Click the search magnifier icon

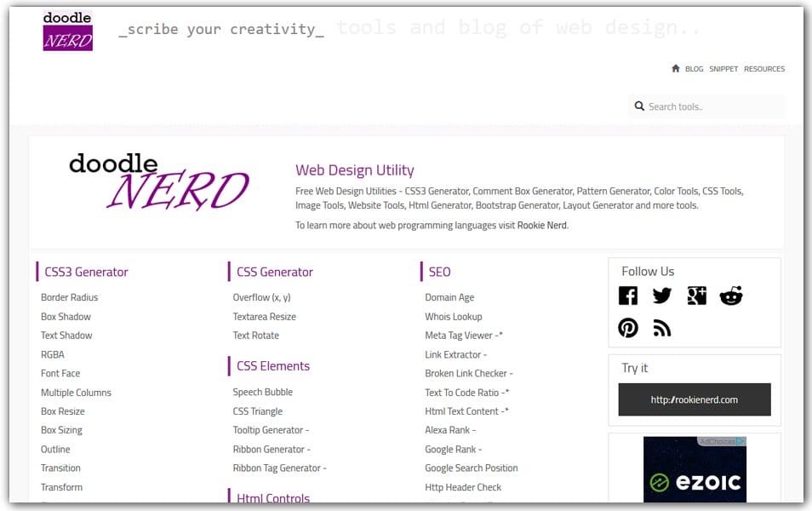639,106
